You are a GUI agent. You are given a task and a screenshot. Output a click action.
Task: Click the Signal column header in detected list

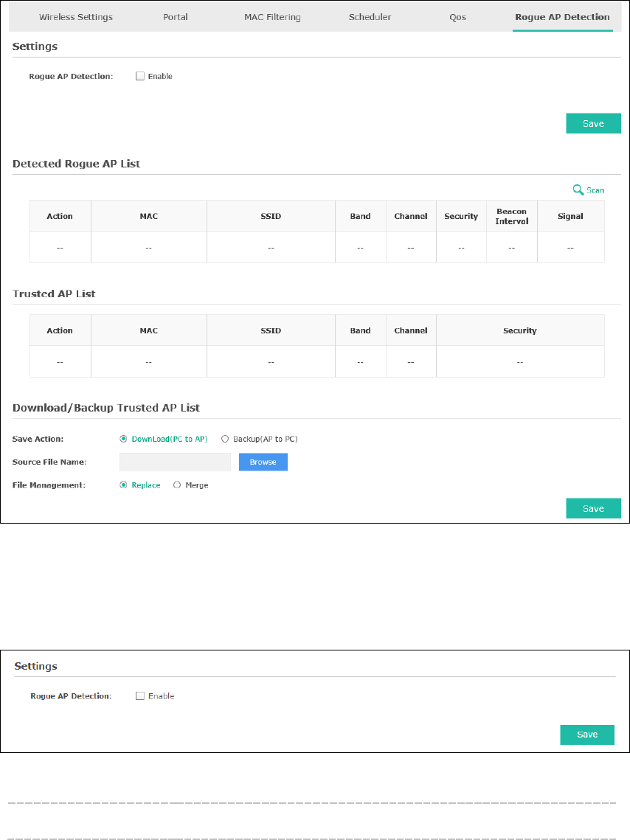coord(570,216)
